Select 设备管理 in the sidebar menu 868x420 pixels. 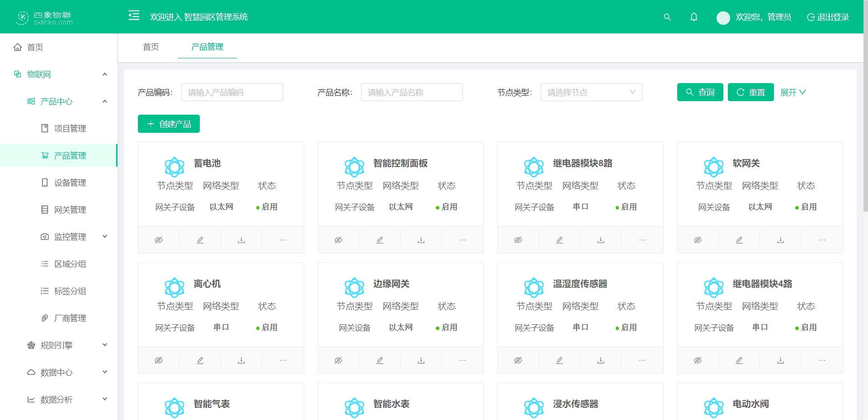tap(69, 182)
